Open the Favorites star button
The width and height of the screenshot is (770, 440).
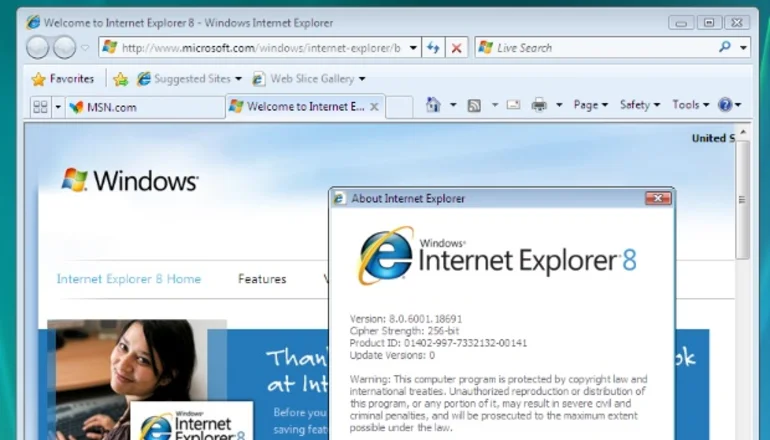[x=62, y=79]
